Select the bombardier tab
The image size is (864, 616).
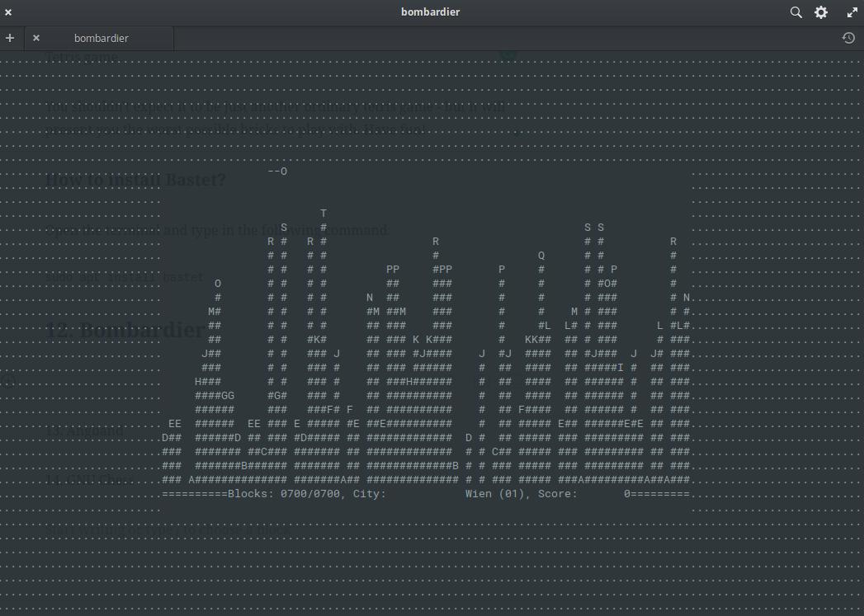point(101,38)
